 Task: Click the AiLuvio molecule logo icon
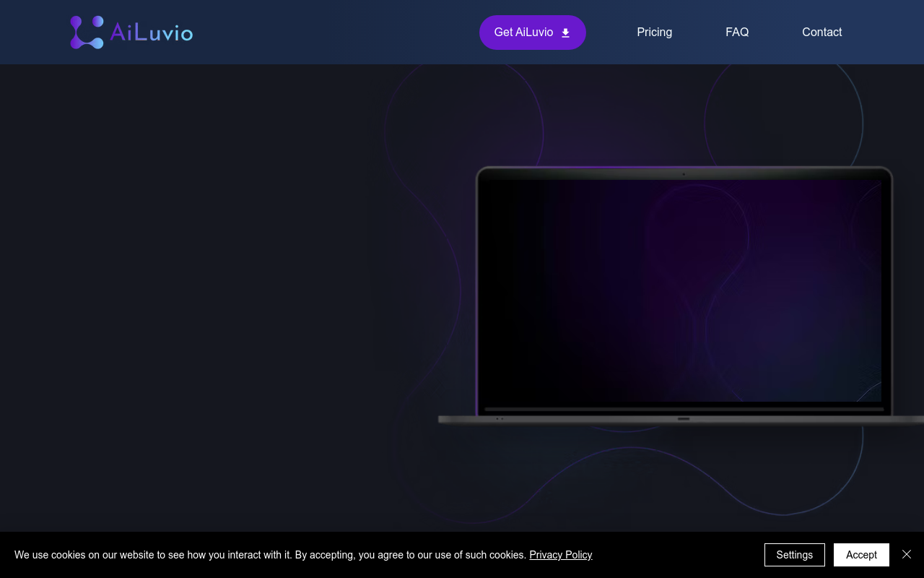coord(87,33)
